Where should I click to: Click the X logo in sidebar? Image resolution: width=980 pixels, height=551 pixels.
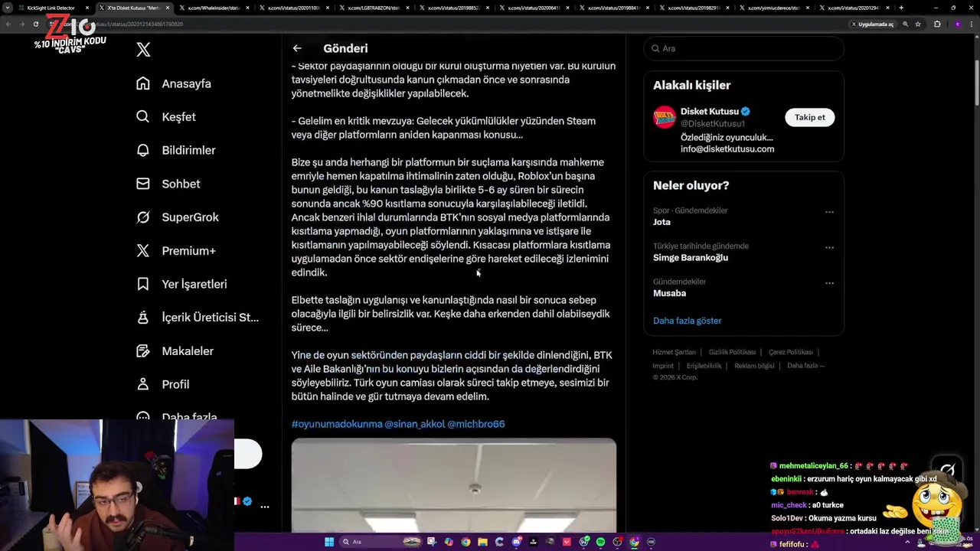click(x=143, y=50)
